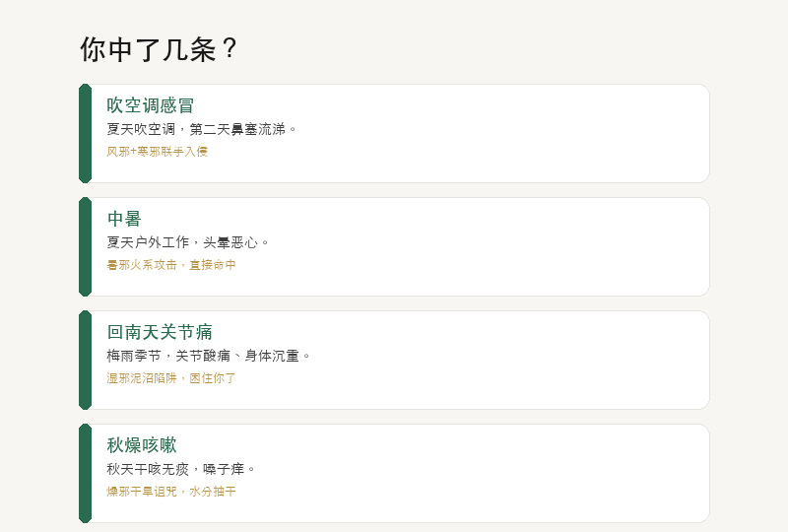Click green accent bar of 中暑 card
This screenshot has width=788, height=532.
coord(86,246)
